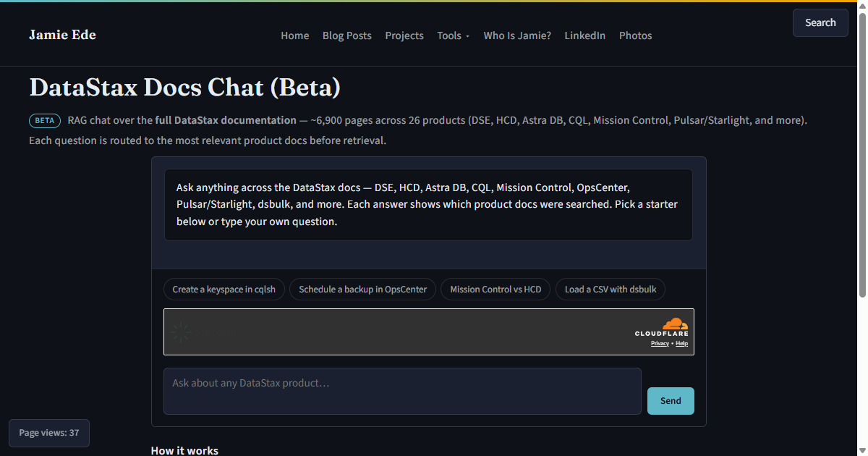Screen dimensions: 868x456
Task: Click the Cloudflare logo in the widget
Action: 662,327
